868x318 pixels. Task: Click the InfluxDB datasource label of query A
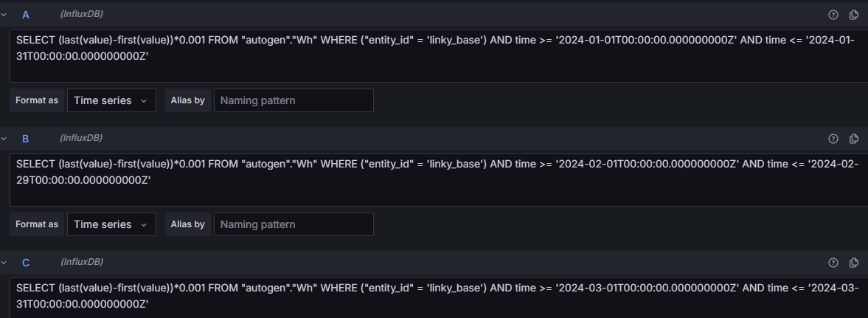81,14
